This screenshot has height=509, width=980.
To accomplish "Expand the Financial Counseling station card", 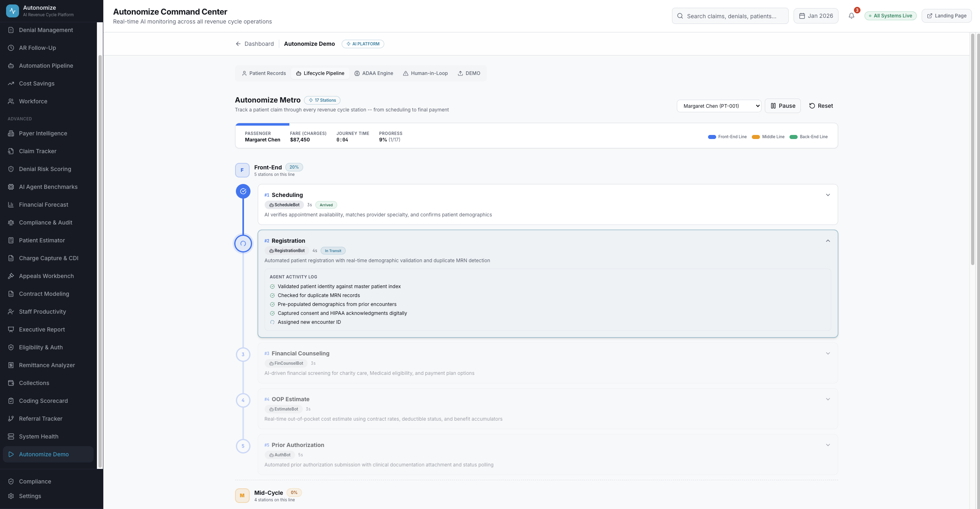I will 828,353.
